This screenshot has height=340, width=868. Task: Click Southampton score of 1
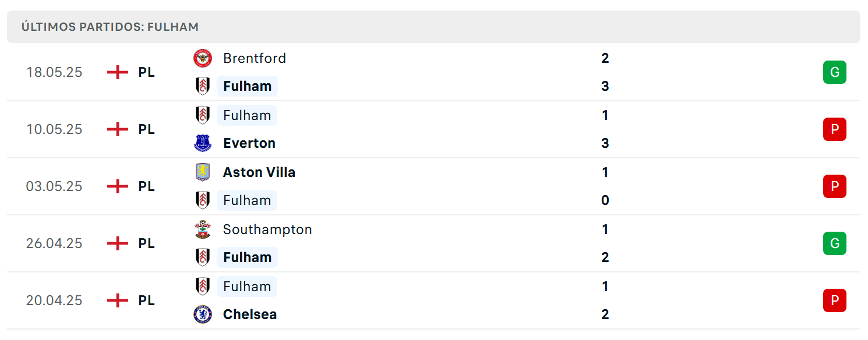(605, 229)
